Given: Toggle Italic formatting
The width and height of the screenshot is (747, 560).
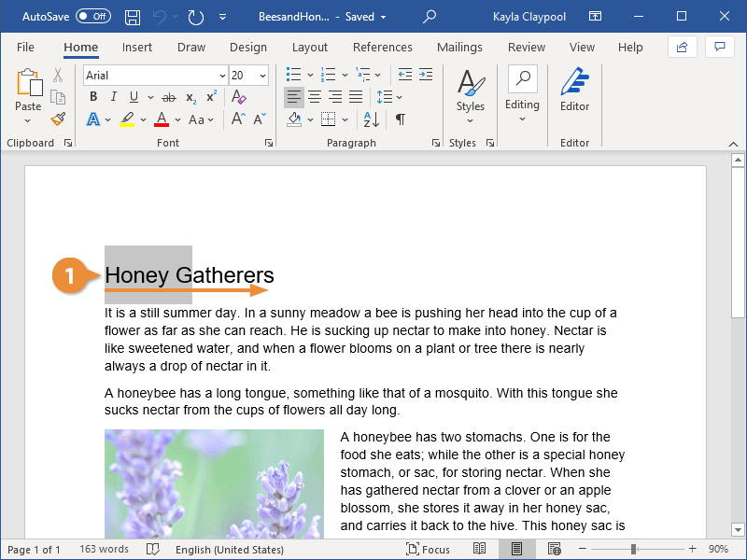Looking at the screenshot, I should tap(114, 97).
